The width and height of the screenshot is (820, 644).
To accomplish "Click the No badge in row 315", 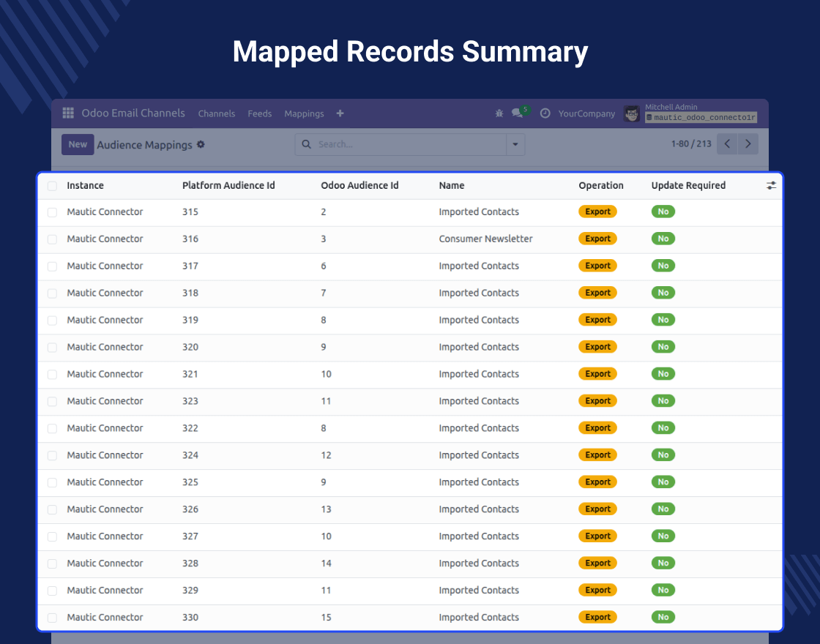I will [x=663, y=211].
